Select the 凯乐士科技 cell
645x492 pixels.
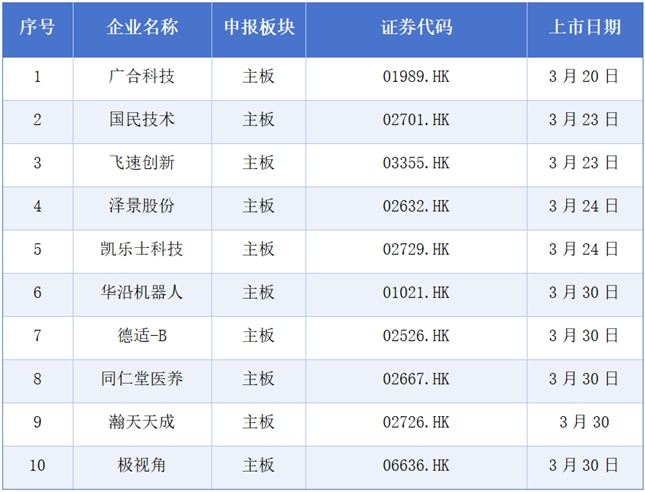coord(142,249)
